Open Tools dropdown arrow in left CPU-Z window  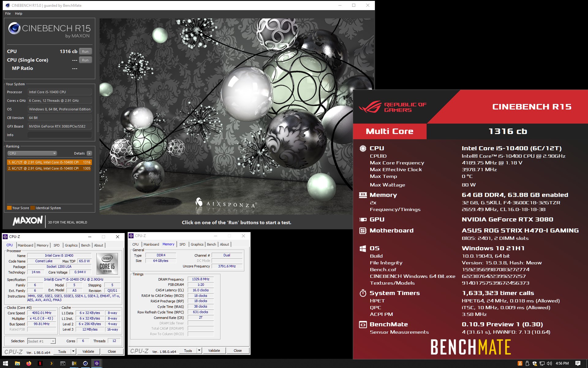(x=73, y=351)
